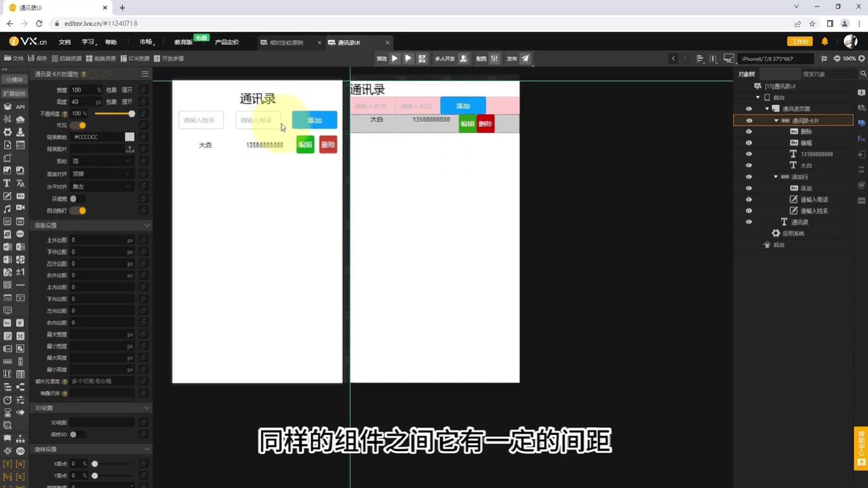Toggle the 可见 visibility switch

[78, 126]
